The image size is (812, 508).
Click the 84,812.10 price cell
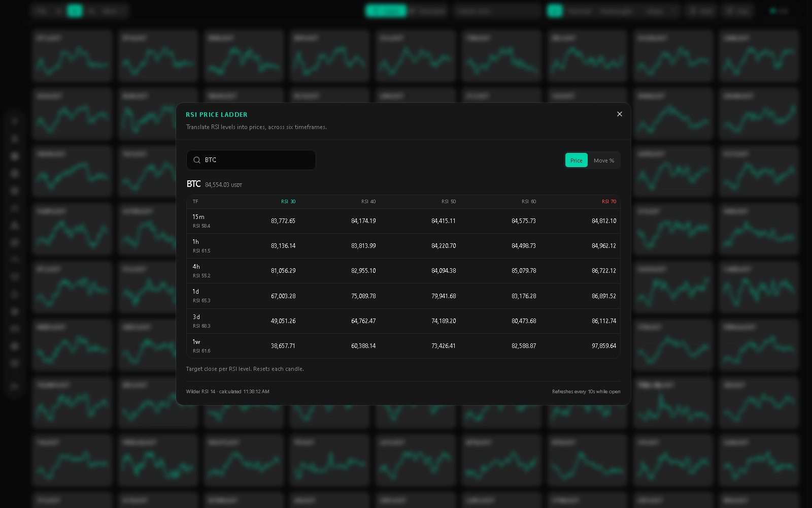(x=604, y=221)
